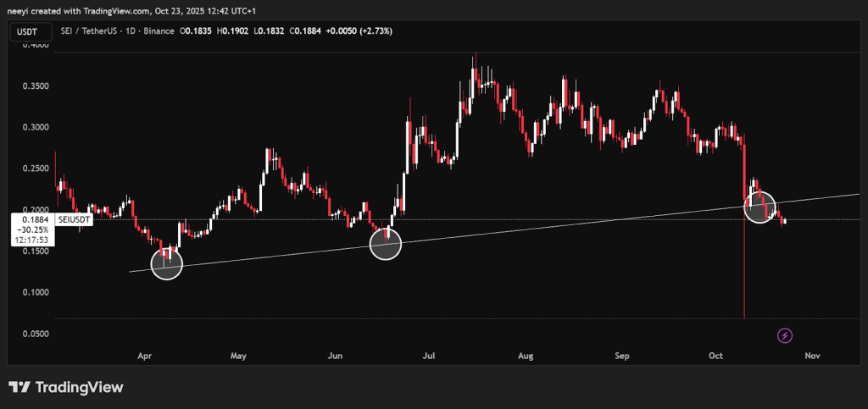Click the Apr label on time axis
Screen dimensions: 868x409
142,356
